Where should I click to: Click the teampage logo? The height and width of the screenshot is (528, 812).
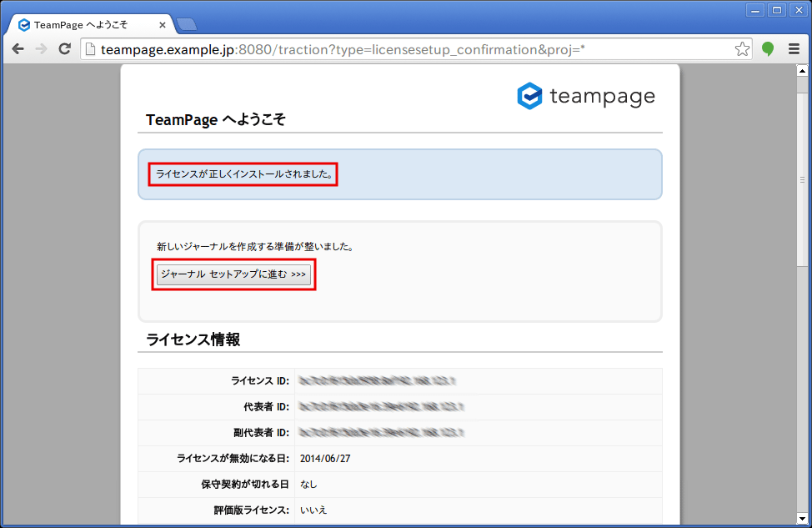tap(586, 97)
